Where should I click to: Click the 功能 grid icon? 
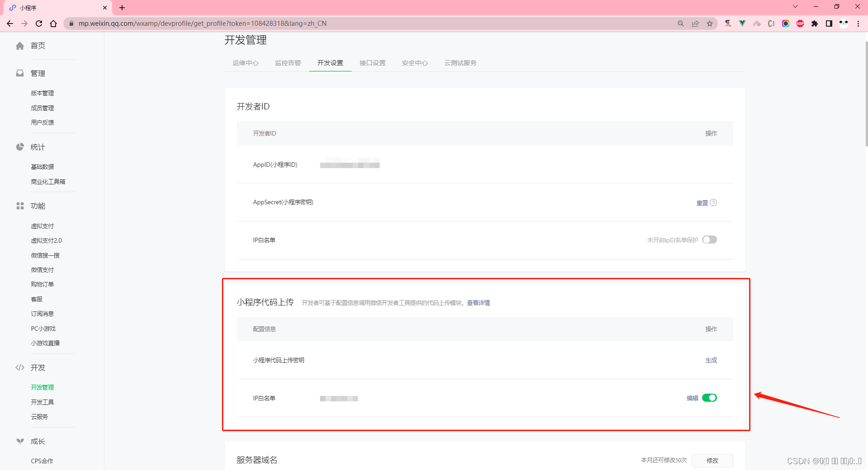point(20,206)
